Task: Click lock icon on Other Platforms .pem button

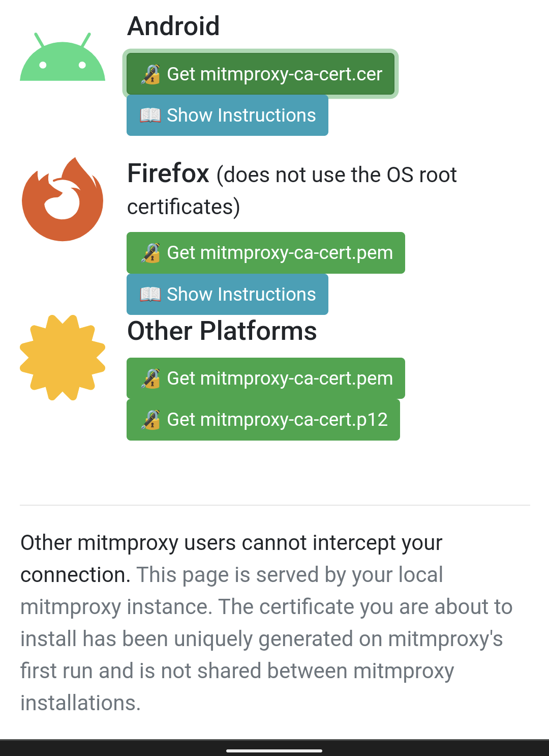Action: click(150, 379)
